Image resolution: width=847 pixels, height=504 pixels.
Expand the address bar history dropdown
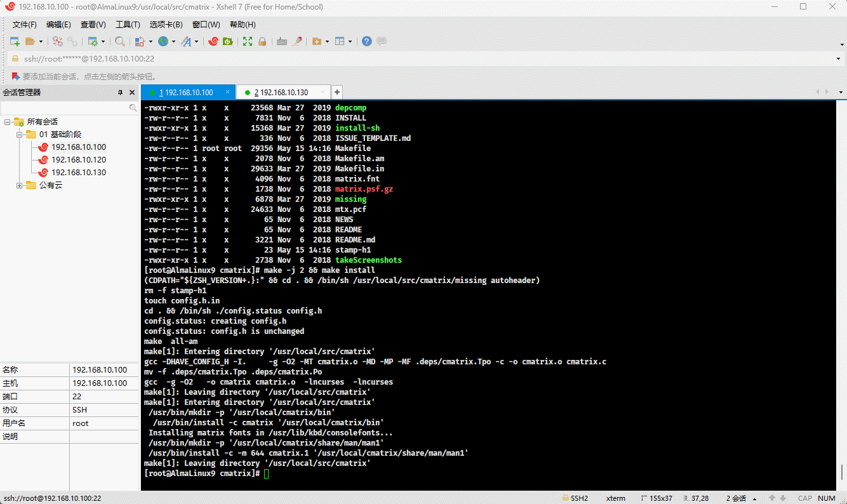pyautogui.click(x=839, y=59)
